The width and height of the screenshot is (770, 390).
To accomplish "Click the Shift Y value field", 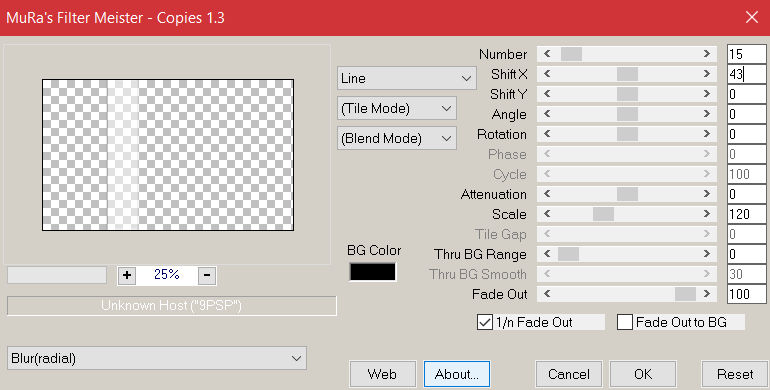I will point(746,94).
